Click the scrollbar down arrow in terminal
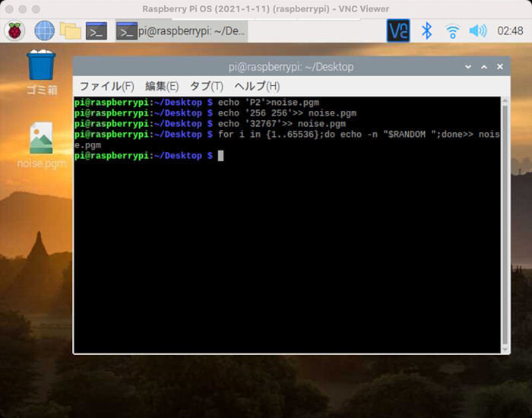 tap(505, 349)
